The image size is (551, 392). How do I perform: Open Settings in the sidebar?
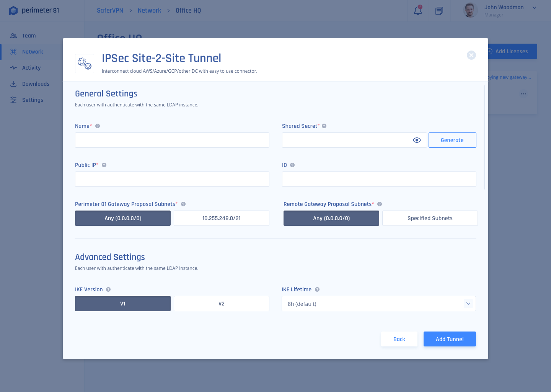33,100
